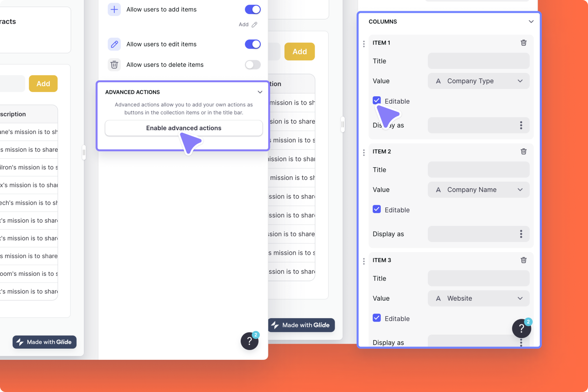Remove Item 3 with trash icon
This screenshot has width=588, height=392.
[x=524, y=260]
